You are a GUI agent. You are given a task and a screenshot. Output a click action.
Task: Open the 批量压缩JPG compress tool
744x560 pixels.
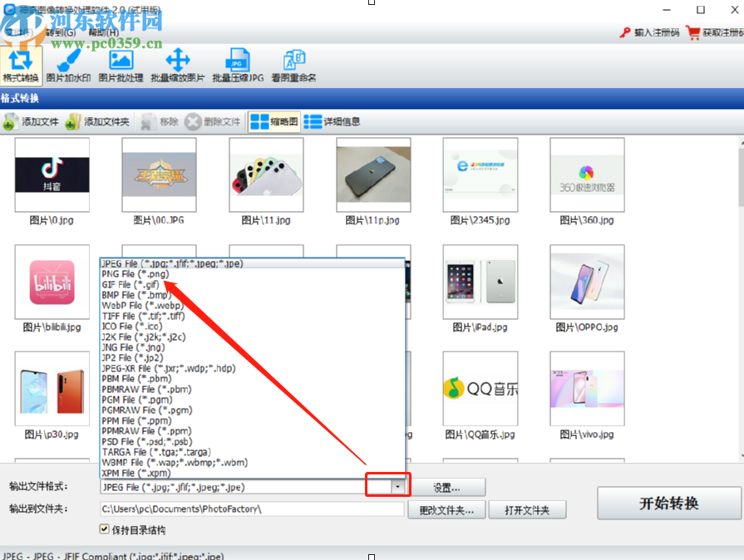click(238, 66)
